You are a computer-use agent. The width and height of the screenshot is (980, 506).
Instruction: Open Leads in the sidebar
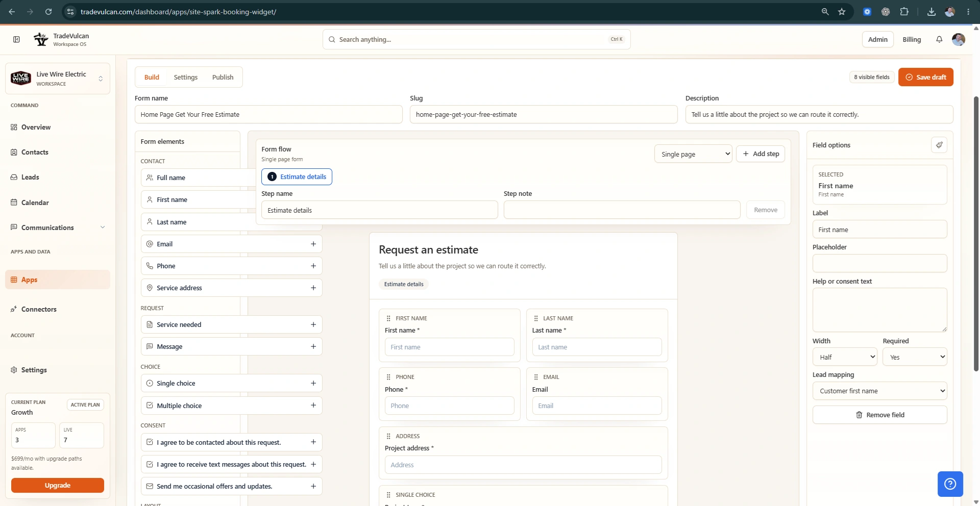(58, 177)
